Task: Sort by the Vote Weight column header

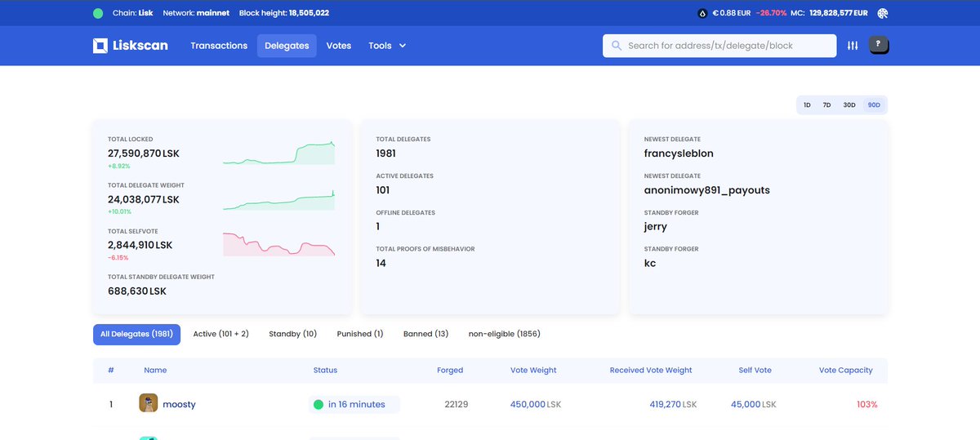Action: 533,370
